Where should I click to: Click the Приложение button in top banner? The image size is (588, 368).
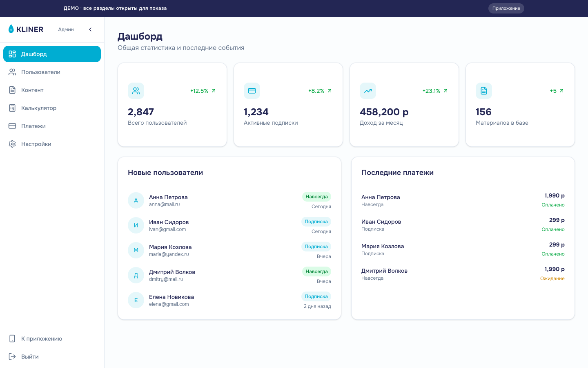pyautogui.click(x=506, y=8)
